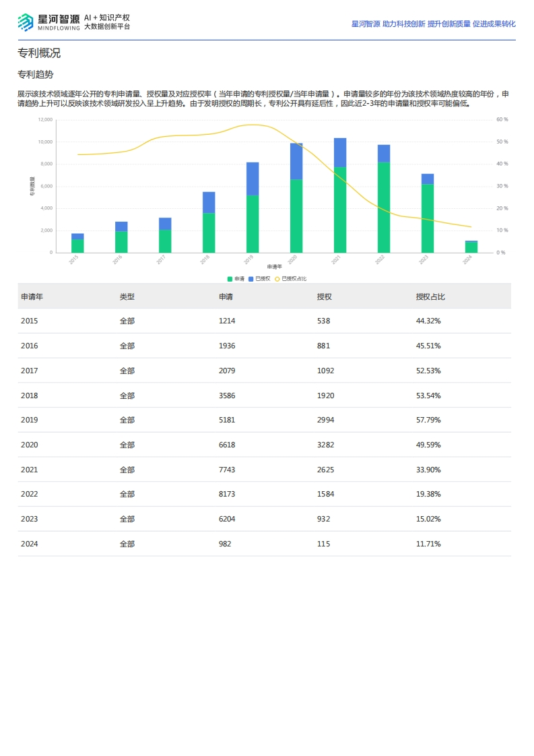
Task: Select the value 881
Action: tap(323, 346)
